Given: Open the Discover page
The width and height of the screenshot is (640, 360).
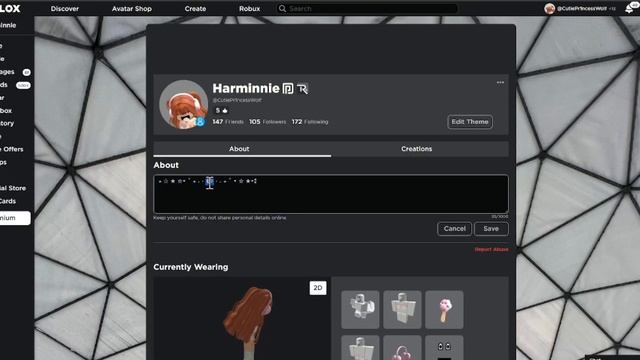Looking at the screenshot, I should coord(64,9).
